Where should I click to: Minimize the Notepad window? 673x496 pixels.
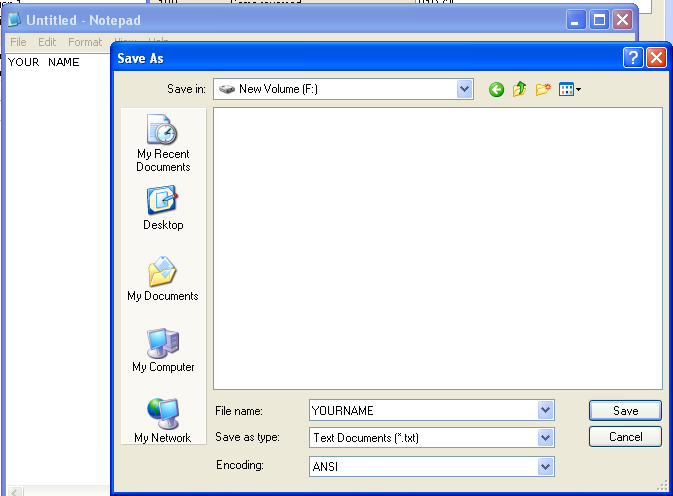click(x=576, y=20)
